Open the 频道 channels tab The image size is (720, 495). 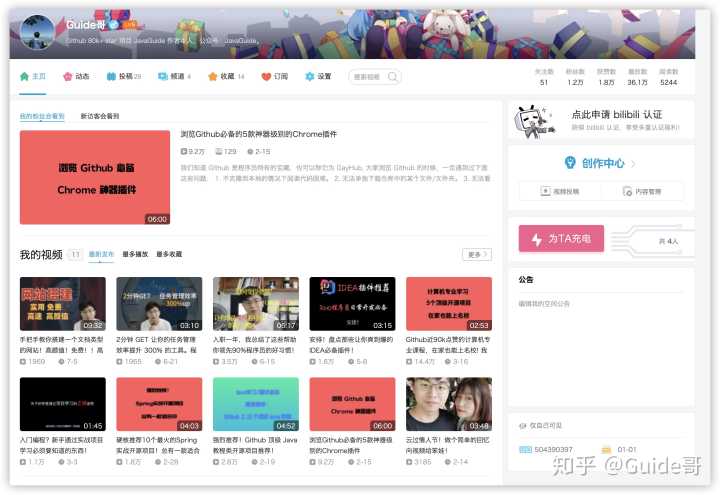[174, 76]
